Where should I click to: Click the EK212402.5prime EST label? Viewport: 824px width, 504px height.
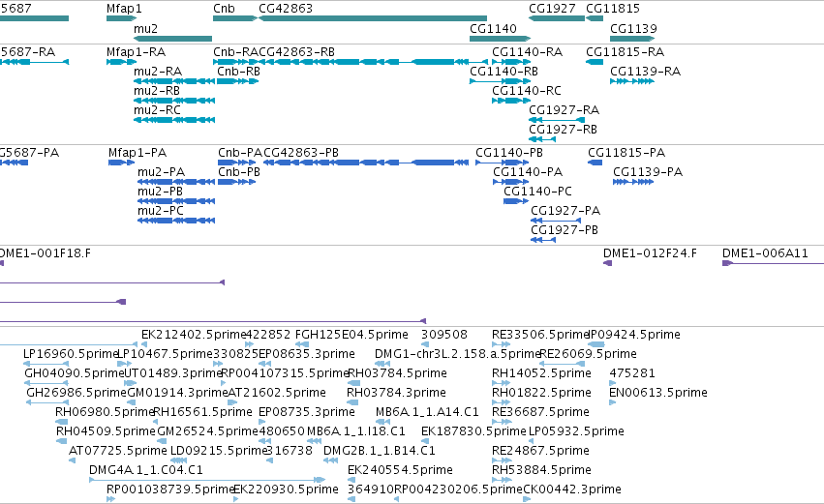(194, 335)
